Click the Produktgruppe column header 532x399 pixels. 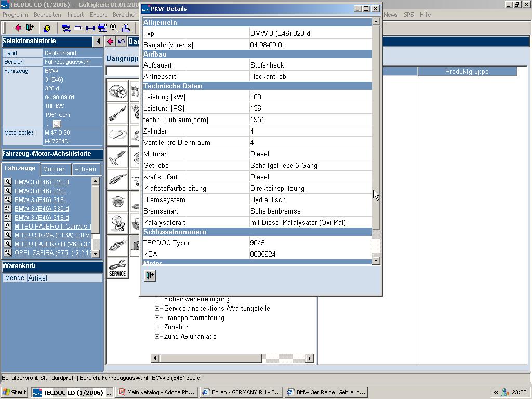point(467,72)
